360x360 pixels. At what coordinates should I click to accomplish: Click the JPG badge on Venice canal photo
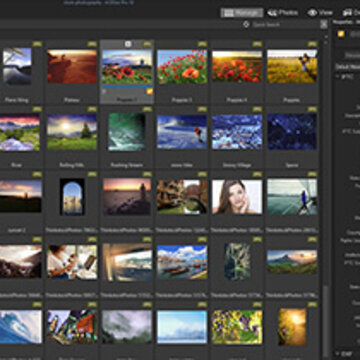[x=202, y=174]
